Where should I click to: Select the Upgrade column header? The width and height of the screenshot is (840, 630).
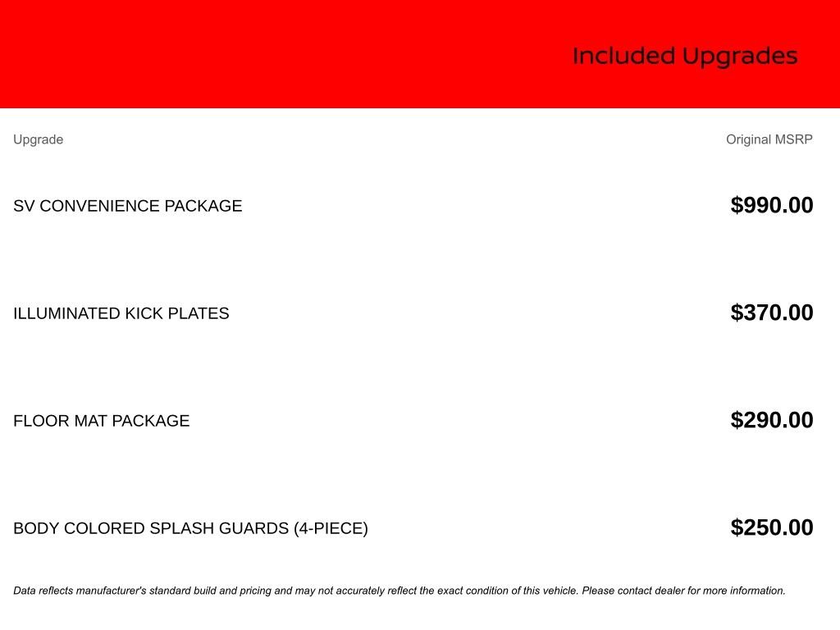point(38,139)
